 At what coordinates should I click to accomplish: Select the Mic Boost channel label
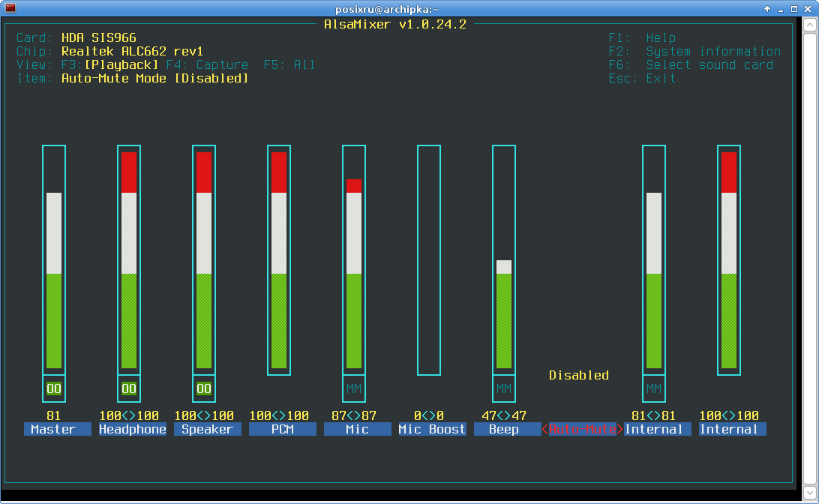[x=433, y=429]
